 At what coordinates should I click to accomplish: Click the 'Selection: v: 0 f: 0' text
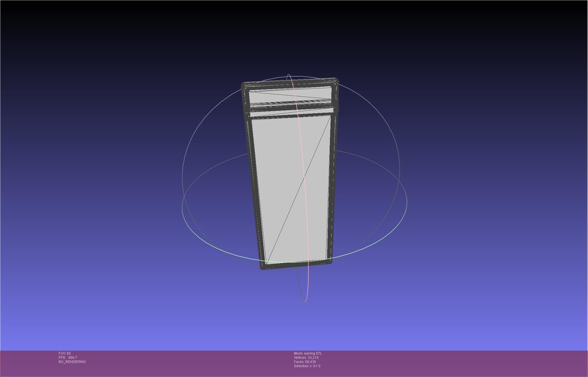coord(307,366)
